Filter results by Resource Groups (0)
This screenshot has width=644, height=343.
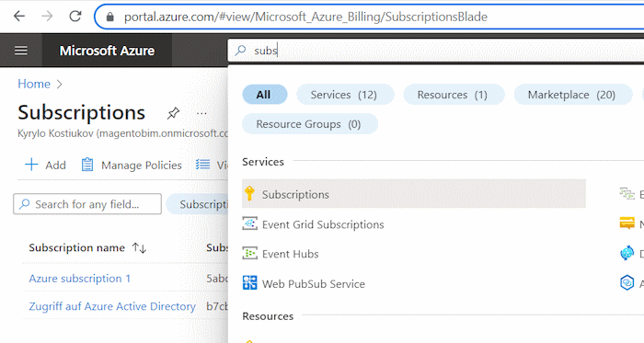click(310, 124)
